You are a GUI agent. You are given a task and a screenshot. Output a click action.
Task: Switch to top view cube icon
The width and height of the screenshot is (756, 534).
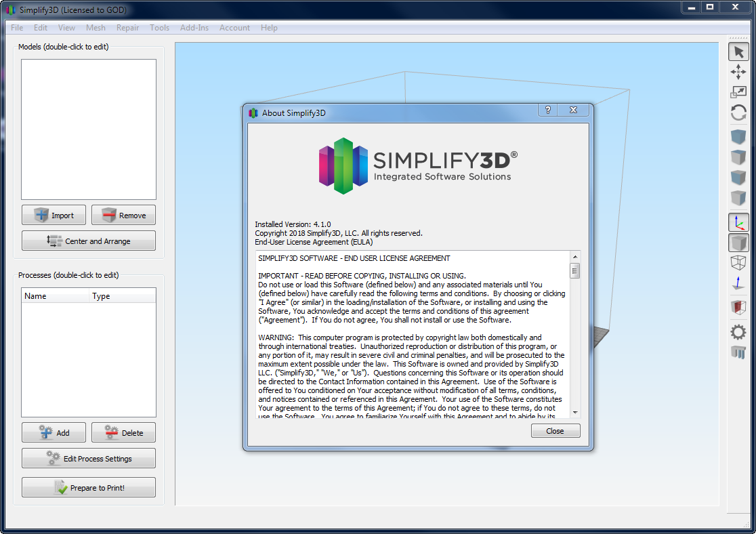coord(738,157)
